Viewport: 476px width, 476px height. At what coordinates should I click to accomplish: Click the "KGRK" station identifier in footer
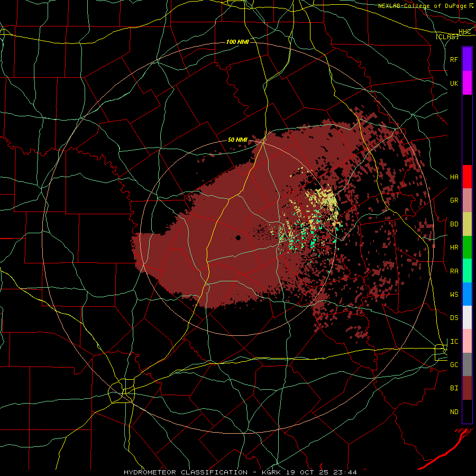pos(271,472)
